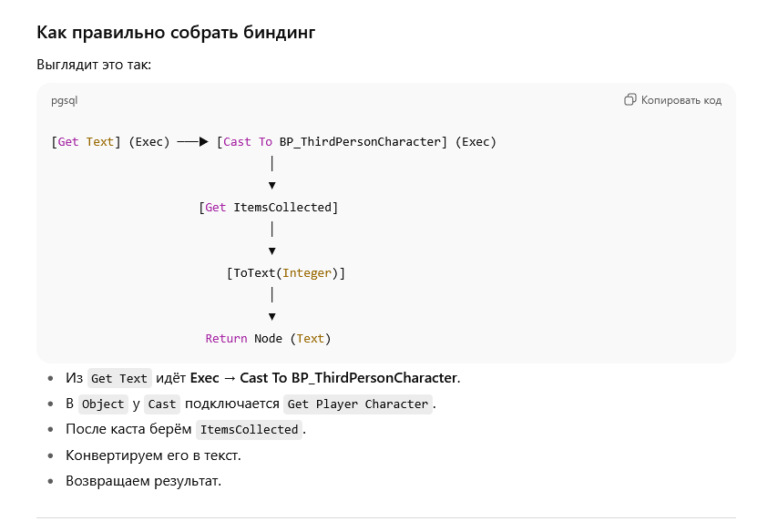Click the bullet "Конвертируем его в текст."
This screenshot has width=778, height=532.
153,455
